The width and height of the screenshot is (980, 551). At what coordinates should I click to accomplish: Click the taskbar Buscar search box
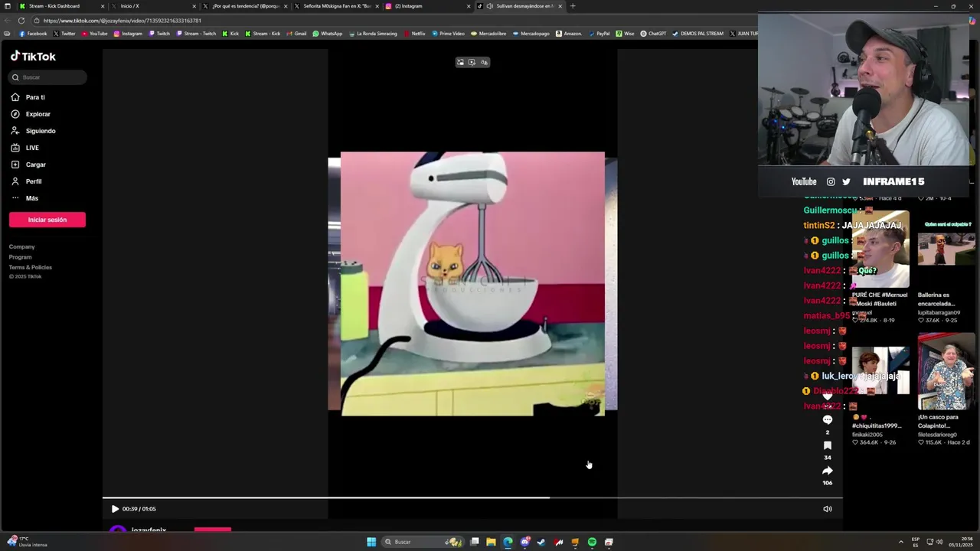[x=423, y=542]
